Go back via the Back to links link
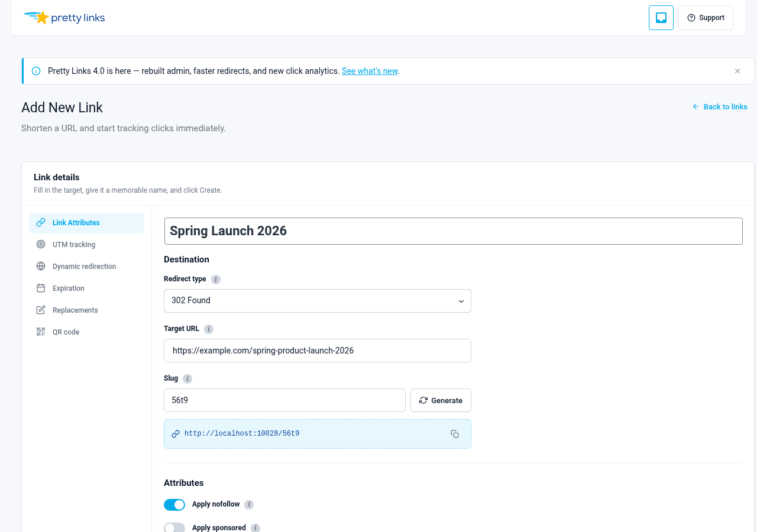 720,107
